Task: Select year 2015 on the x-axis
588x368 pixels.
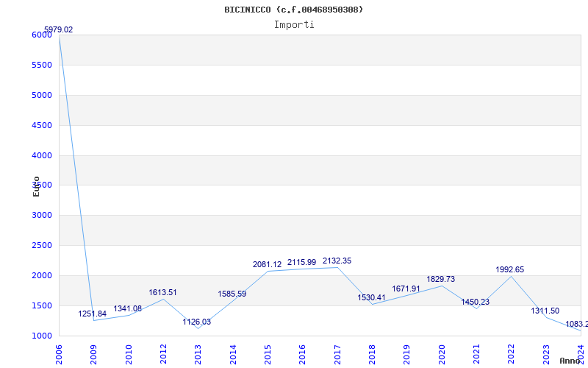Action: (268, 353)
